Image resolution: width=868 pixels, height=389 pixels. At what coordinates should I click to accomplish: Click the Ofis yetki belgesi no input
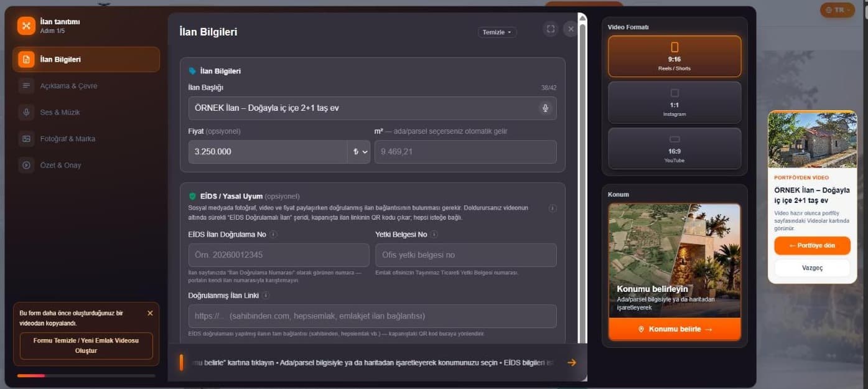point(465,255)
